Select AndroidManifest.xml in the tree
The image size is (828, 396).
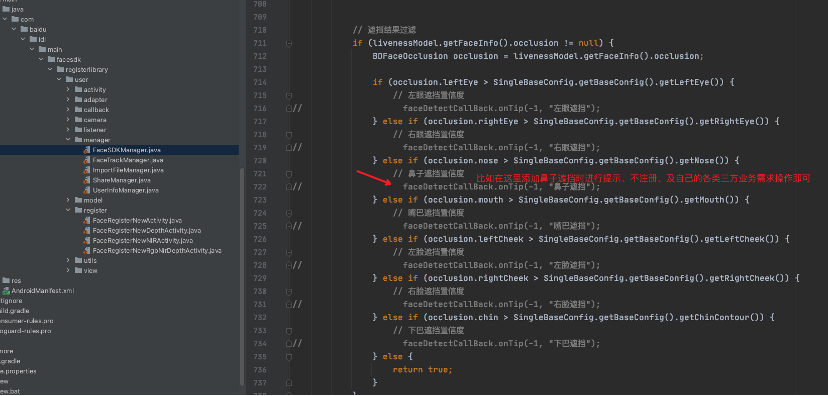[43, 290]
